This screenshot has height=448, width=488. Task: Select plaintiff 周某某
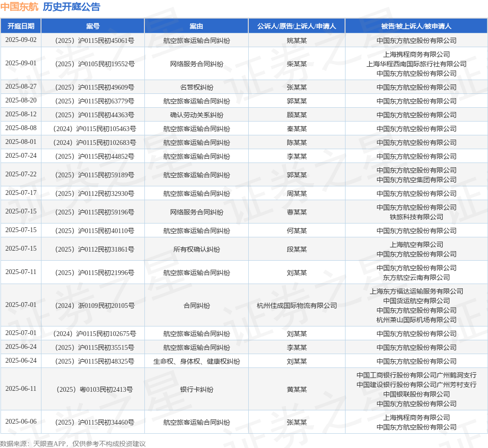(296, 193)
